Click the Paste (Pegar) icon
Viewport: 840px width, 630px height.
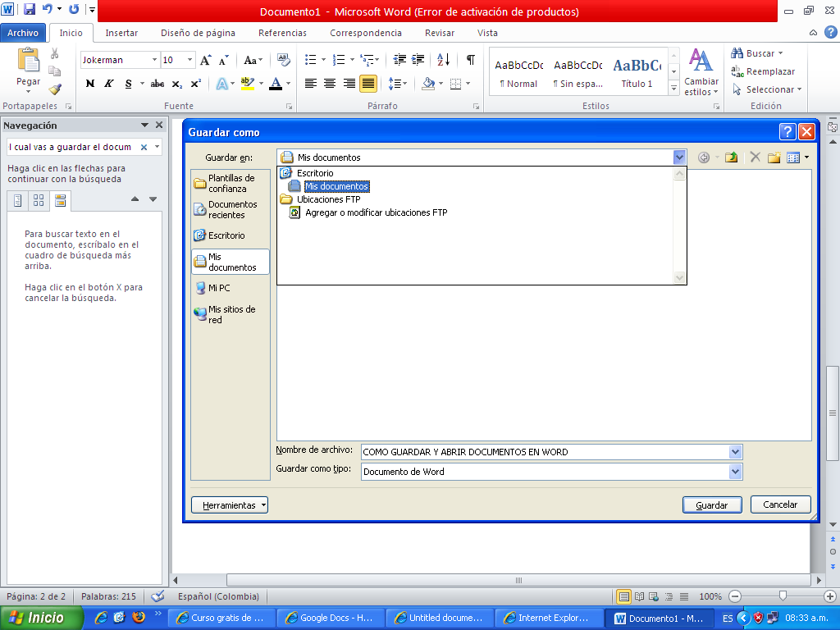(29, 60)
